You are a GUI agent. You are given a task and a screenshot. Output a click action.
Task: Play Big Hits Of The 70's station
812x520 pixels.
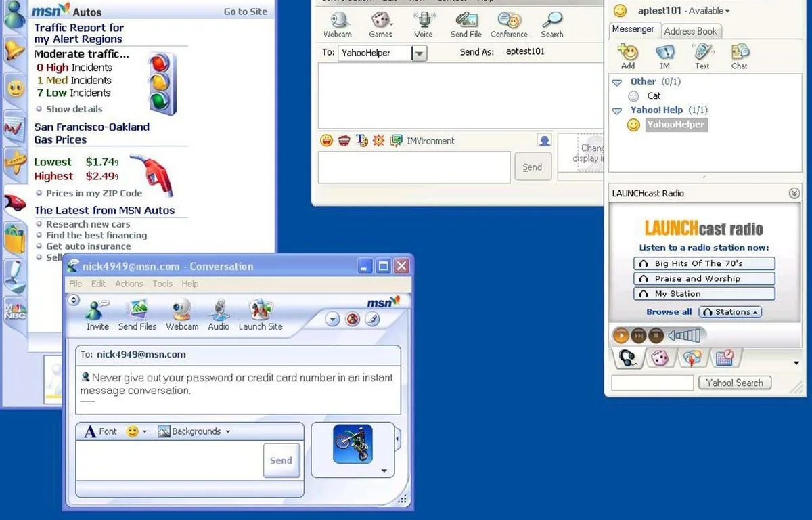click(704, 264)
